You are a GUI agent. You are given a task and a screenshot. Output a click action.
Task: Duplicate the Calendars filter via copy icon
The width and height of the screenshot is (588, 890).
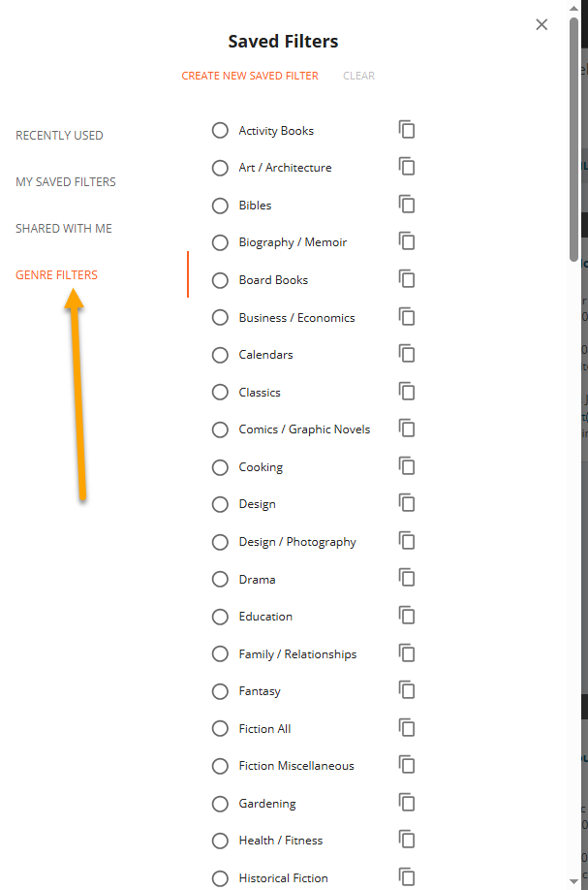pos(407,354)
